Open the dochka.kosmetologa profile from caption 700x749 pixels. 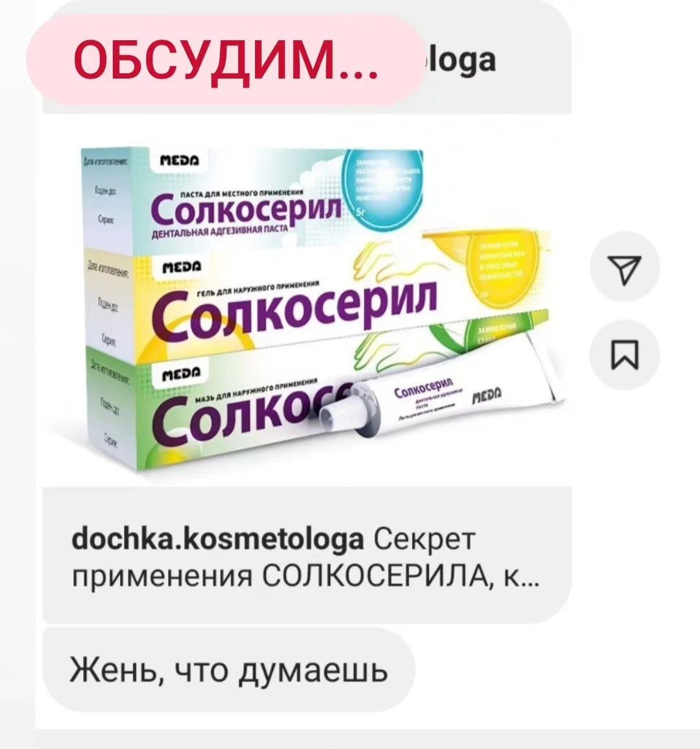click(x=217, y=539)
